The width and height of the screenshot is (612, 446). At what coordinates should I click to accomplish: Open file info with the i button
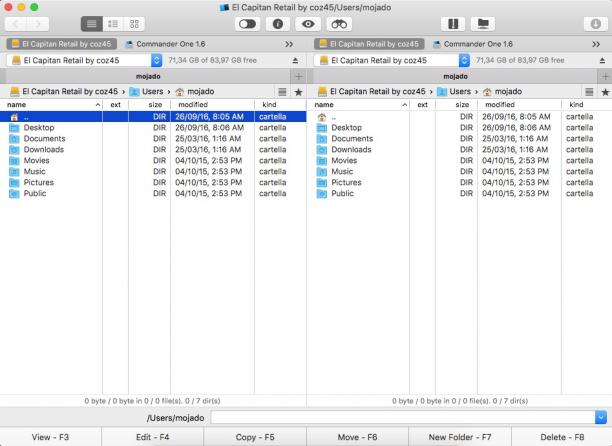[278, 24]
